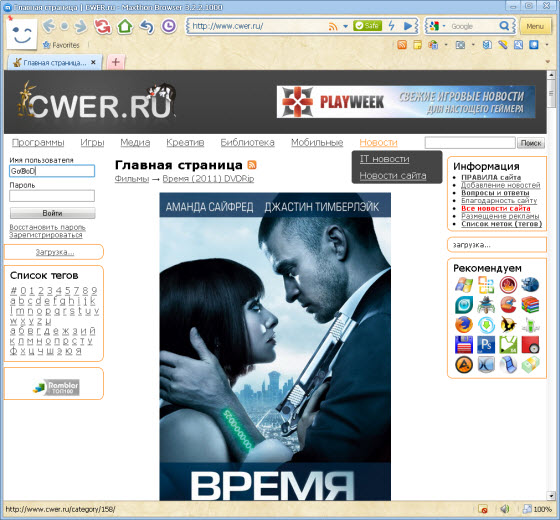Image resolution: width=560 pixels, height=520 pixels.
Task: Click the RSS feed icon in address bar
Action: pos(333,26)
